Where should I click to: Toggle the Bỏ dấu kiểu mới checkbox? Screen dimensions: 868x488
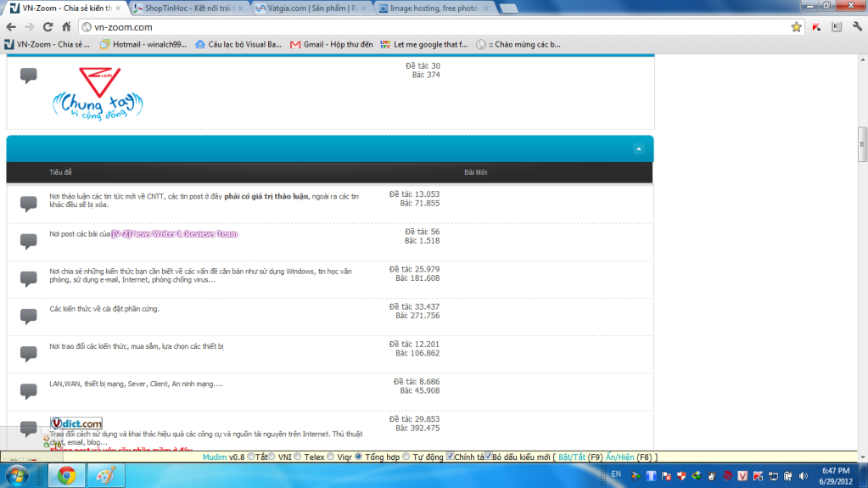[488, 457]
